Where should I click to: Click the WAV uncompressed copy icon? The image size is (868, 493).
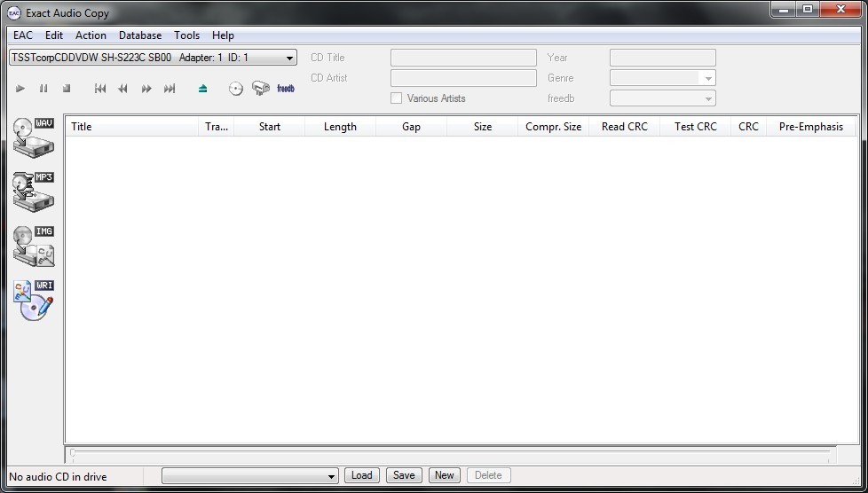[34, 137]
